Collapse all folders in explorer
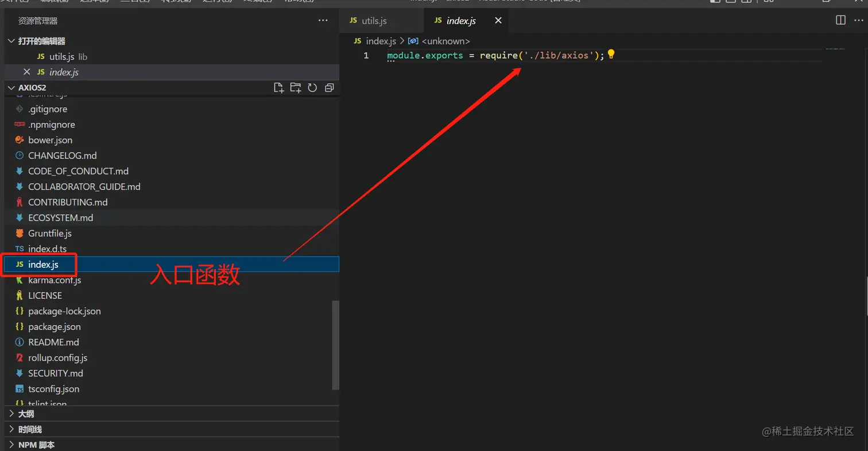The width and height of the screenshot is (868, 451). point(329,88)
